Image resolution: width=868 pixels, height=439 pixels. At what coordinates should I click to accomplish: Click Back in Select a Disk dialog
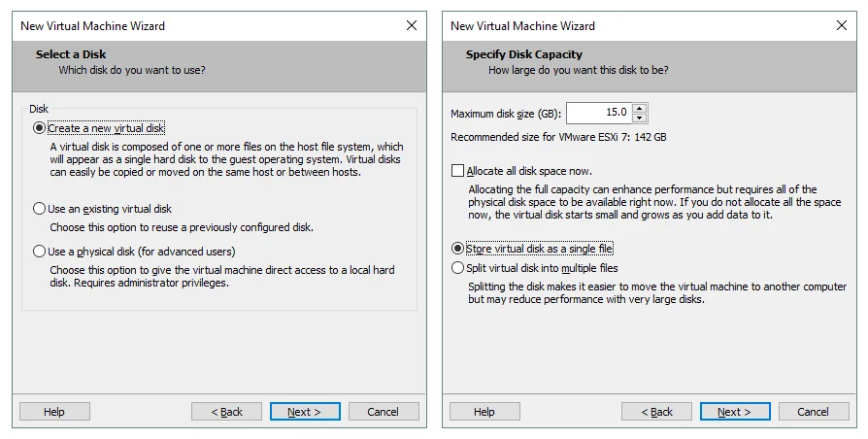click(226, 412)
